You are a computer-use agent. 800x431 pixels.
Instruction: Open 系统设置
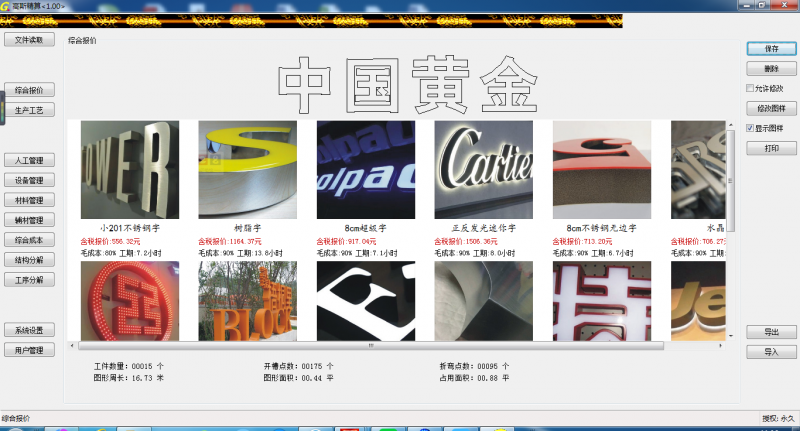[x=29, y=330]
